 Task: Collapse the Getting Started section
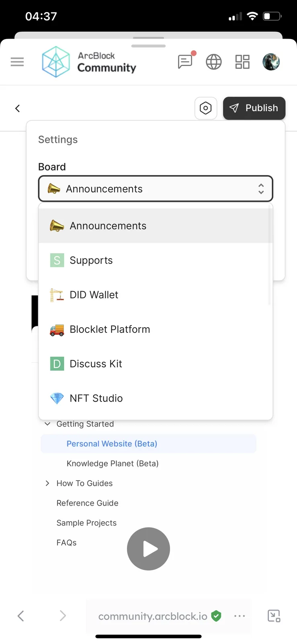click(x=47, y=424)
